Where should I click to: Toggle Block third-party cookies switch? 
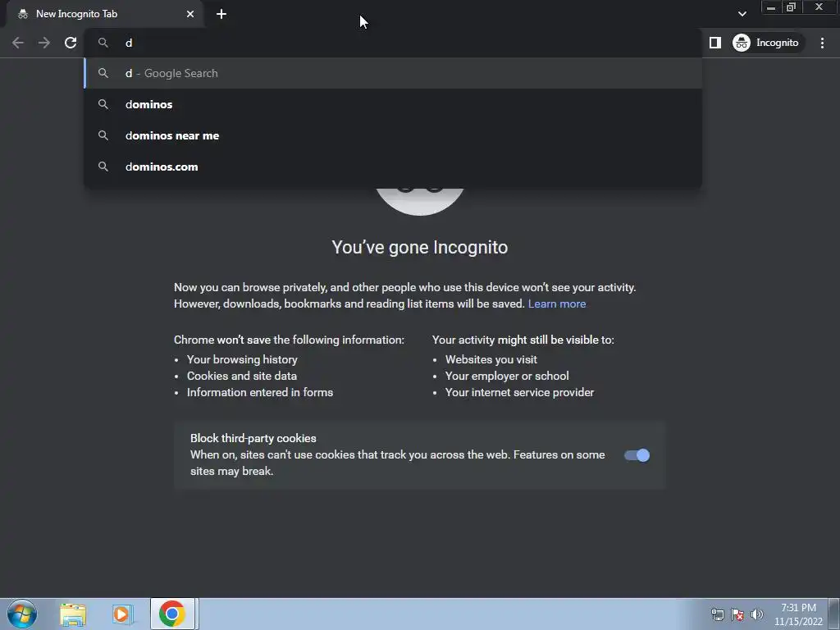[x=637, y=455]
